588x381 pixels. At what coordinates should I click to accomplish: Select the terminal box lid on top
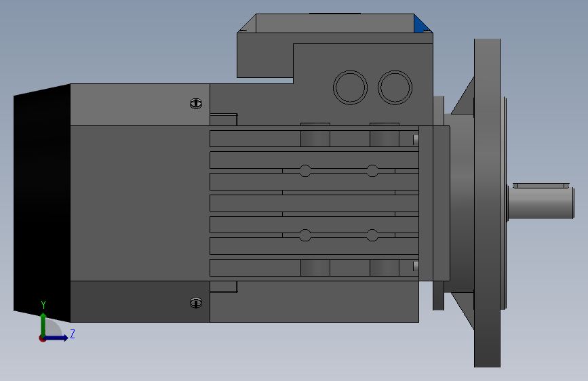(335, 23)
